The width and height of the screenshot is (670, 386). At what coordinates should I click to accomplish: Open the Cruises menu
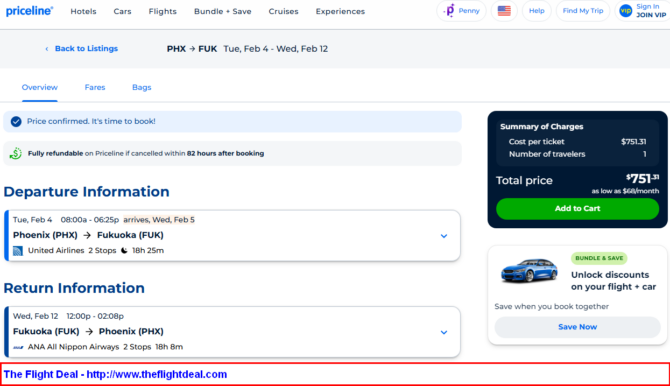[x=283, y=12]
